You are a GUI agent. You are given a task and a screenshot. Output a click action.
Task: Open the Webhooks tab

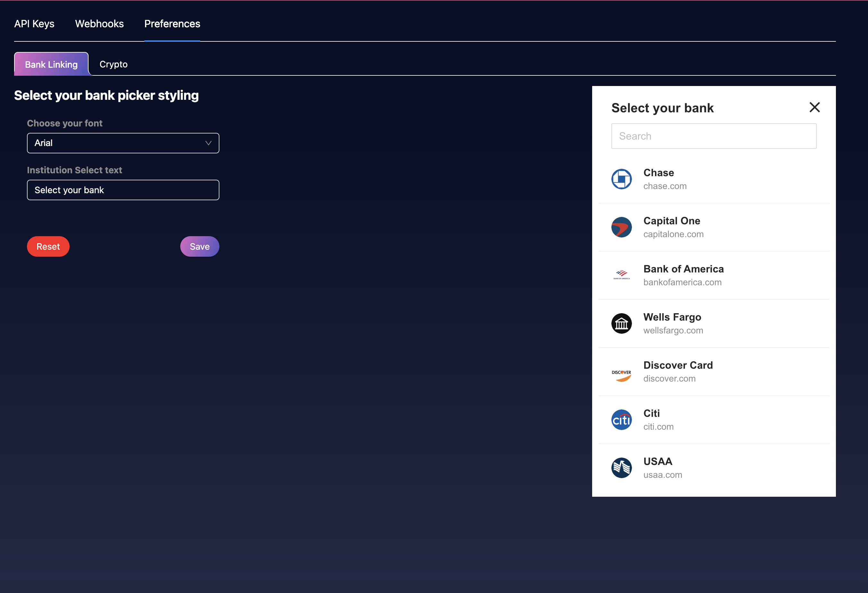tap(99, 24)
